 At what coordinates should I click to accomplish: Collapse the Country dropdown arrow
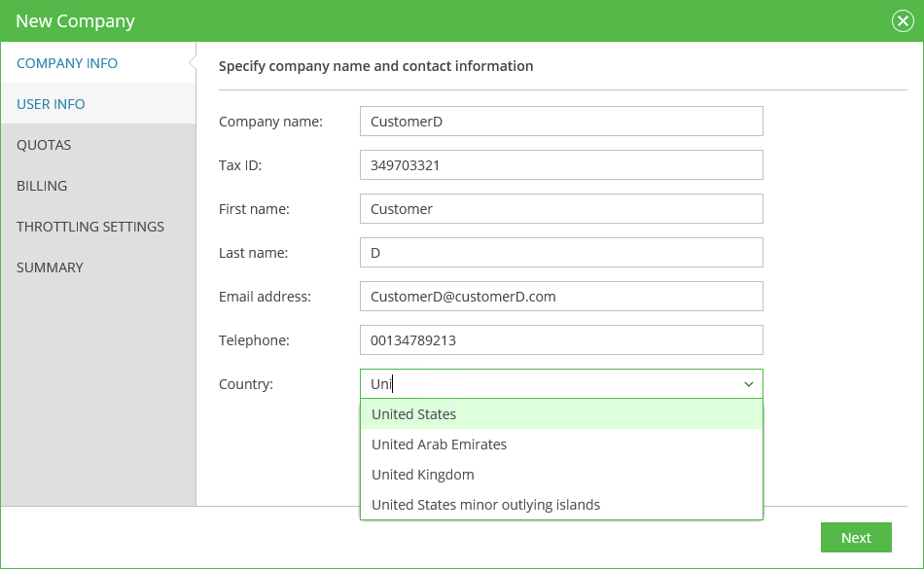point(748,384)
